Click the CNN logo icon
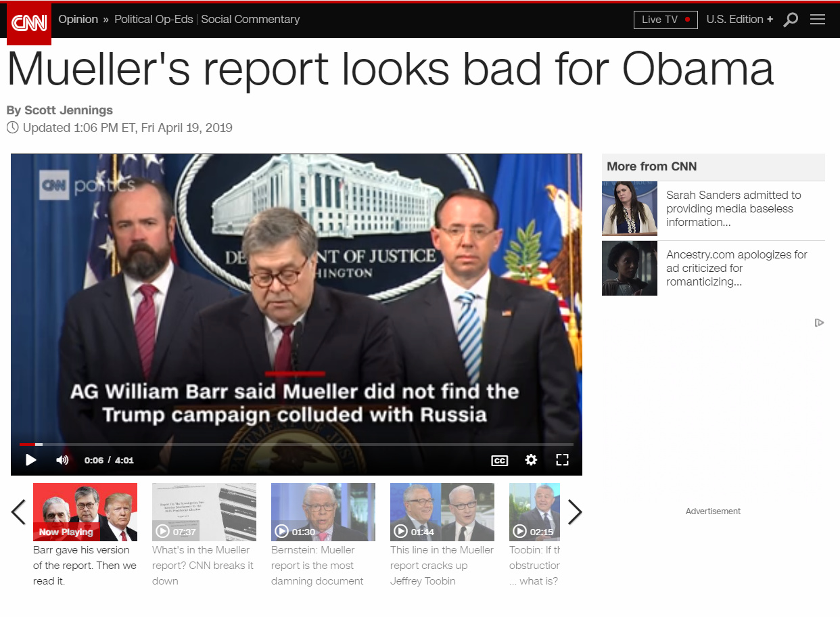Viewport: 840px width, 617px height. [x=29, y=23]
